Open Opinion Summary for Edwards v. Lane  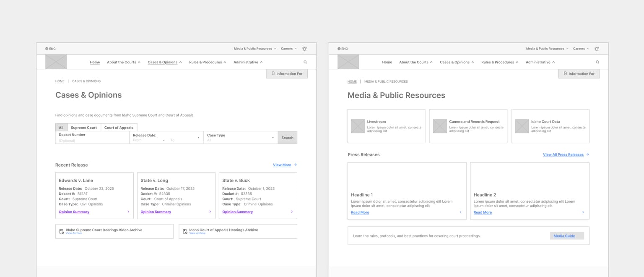[x=74, y=212]
